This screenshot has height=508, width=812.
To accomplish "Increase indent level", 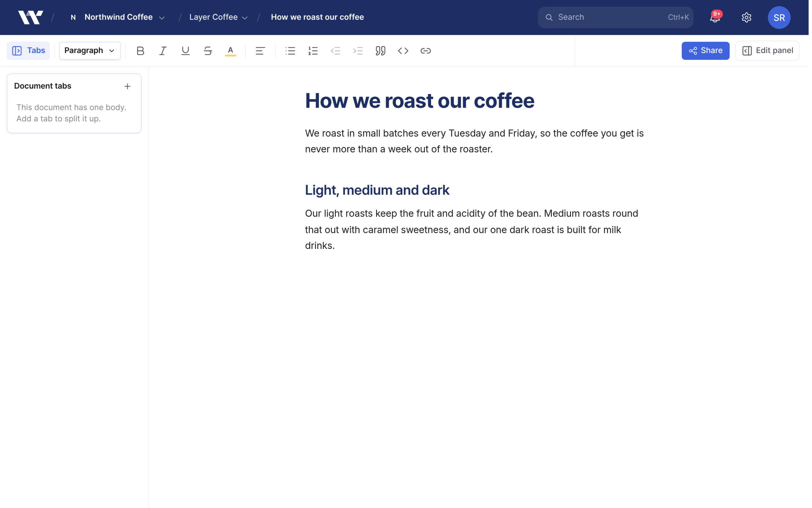I will click(x=358, y=51).
